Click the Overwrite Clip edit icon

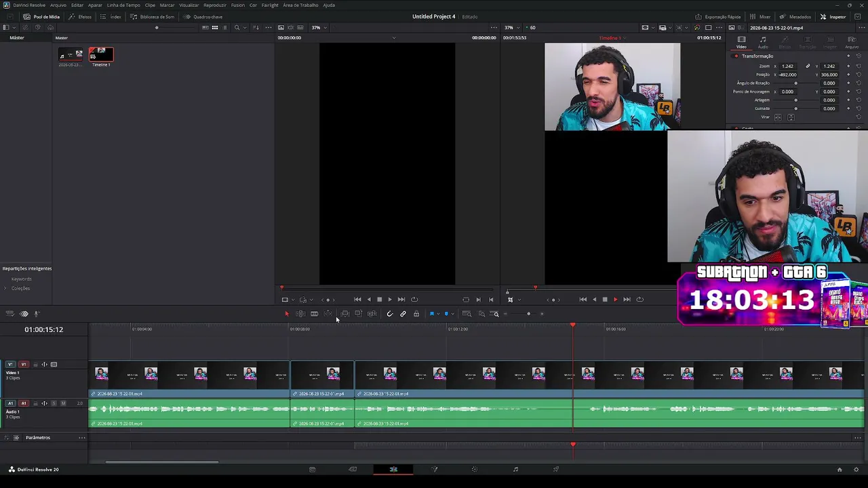(358, 314)
